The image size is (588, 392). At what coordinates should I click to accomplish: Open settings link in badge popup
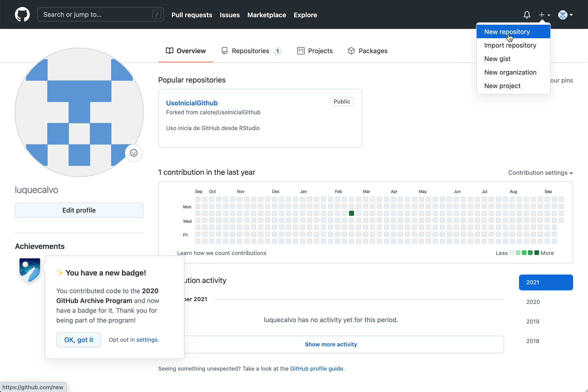tap(147, 340)
